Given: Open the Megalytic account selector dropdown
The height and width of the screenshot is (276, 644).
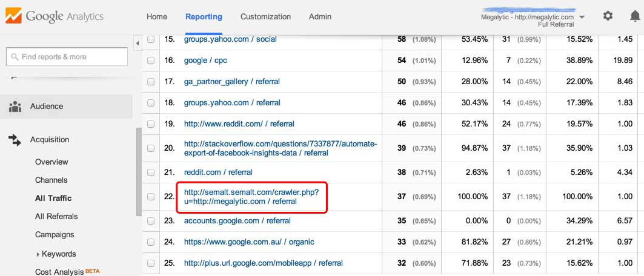Looking at the screenshot, I should (x=582, y=17).
